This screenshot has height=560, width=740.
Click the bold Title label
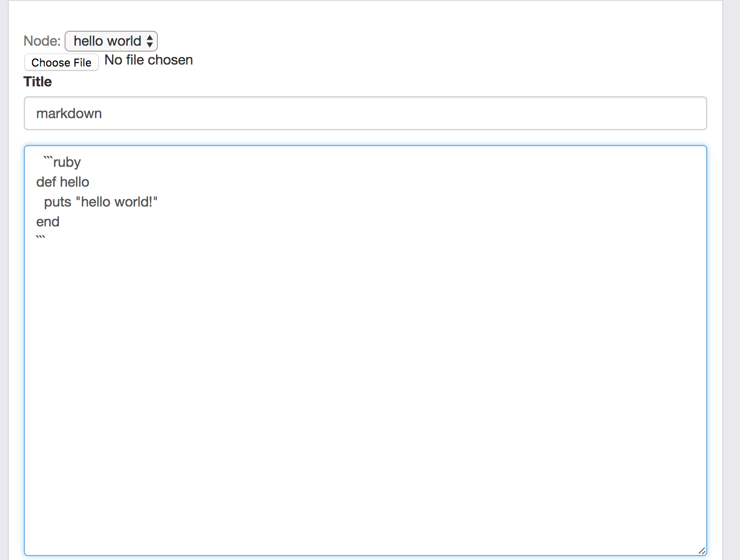tap(38, 82)
